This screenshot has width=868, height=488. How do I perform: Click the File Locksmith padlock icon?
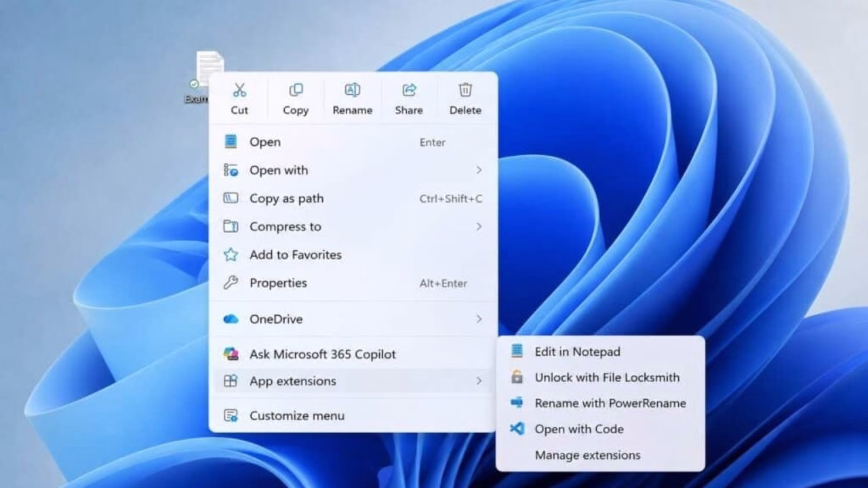(x=517, y=377)
